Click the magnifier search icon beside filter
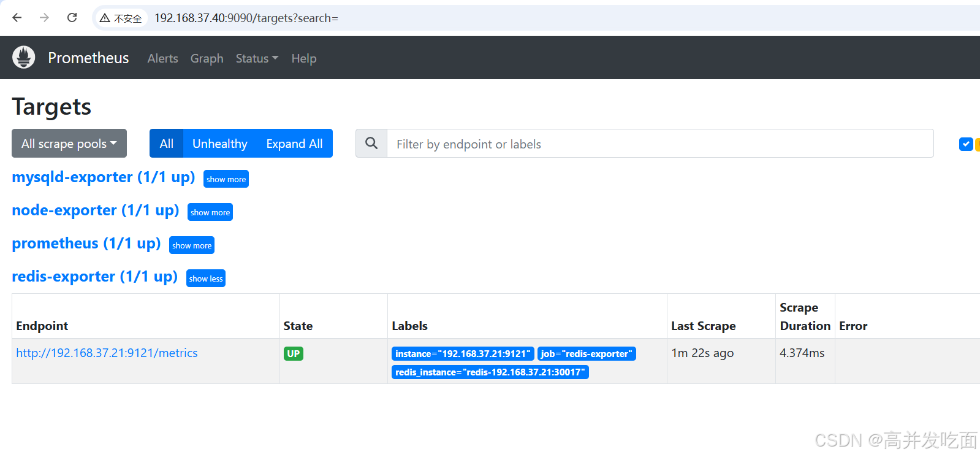Image resolution: width=980 pixels, height=457 pixels. [x=371, y=144]
